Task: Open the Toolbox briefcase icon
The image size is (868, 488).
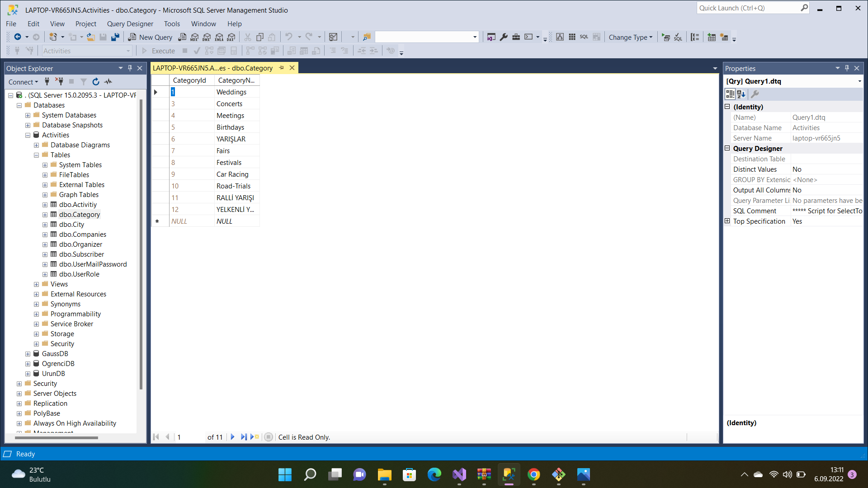Action: (516, 37)
